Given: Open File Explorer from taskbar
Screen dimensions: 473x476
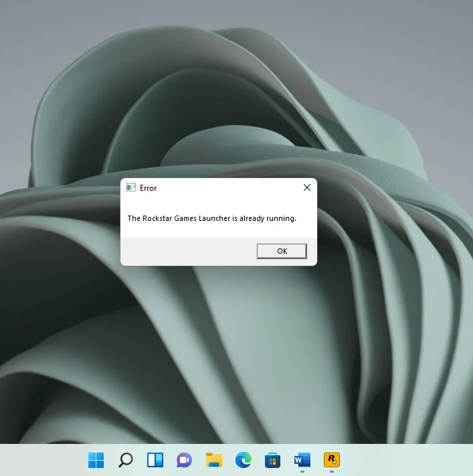Looking at the screenshot, I should [214, 460].
